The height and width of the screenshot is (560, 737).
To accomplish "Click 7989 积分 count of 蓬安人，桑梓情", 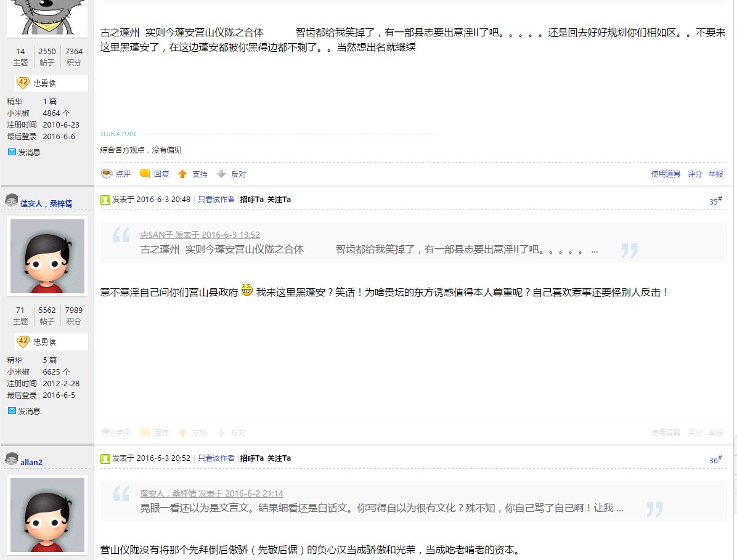I will click(x=74, y=315).
